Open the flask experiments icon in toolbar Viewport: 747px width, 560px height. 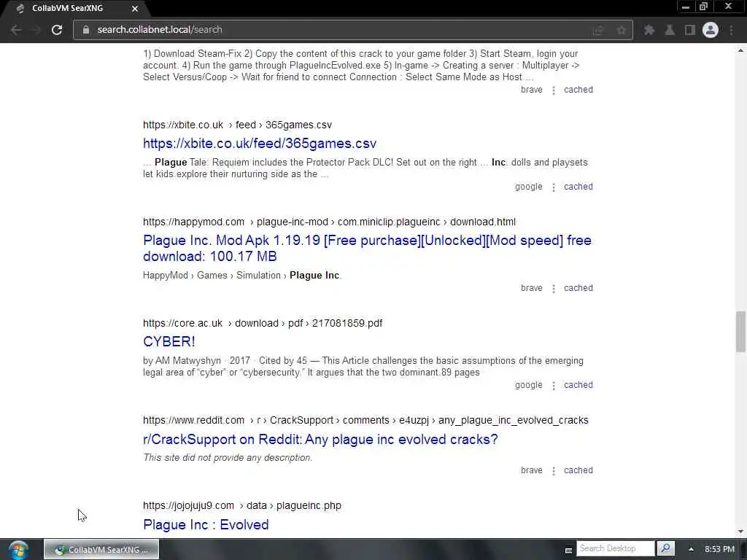670,30
